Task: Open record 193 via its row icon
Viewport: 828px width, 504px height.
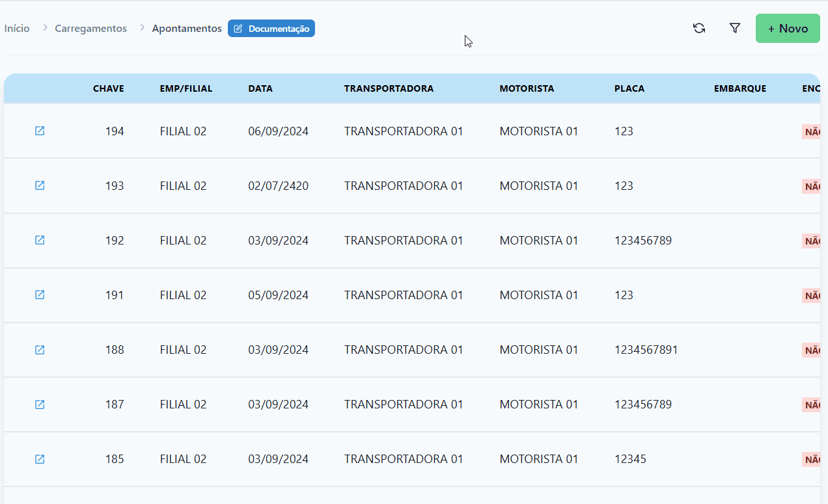Action: 40,185
